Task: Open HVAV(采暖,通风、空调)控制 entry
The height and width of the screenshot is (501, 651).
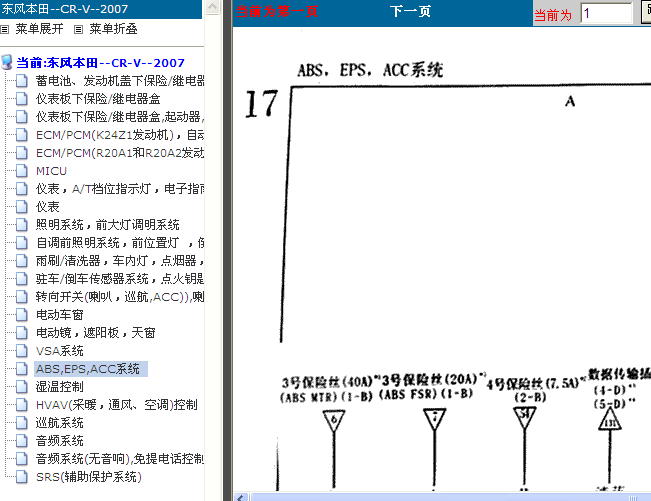Action: (x=117, y=405)
